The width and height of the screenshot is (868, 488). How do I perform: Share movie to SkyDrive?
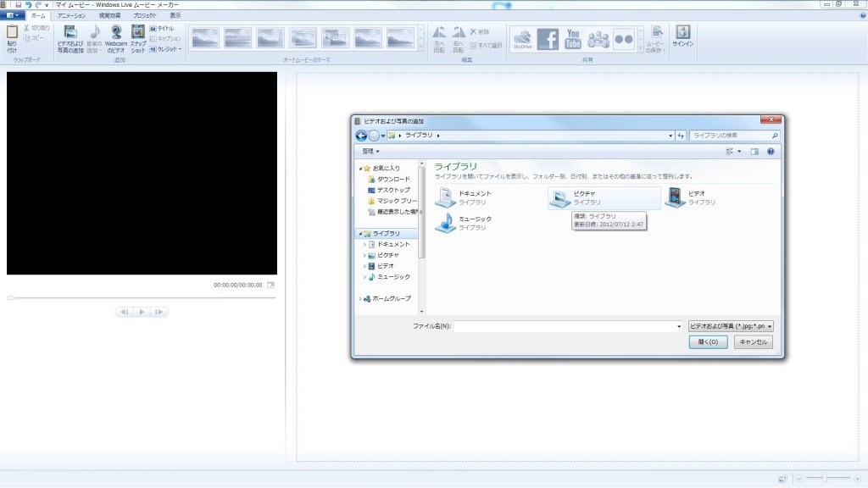(x=522, y=39)
